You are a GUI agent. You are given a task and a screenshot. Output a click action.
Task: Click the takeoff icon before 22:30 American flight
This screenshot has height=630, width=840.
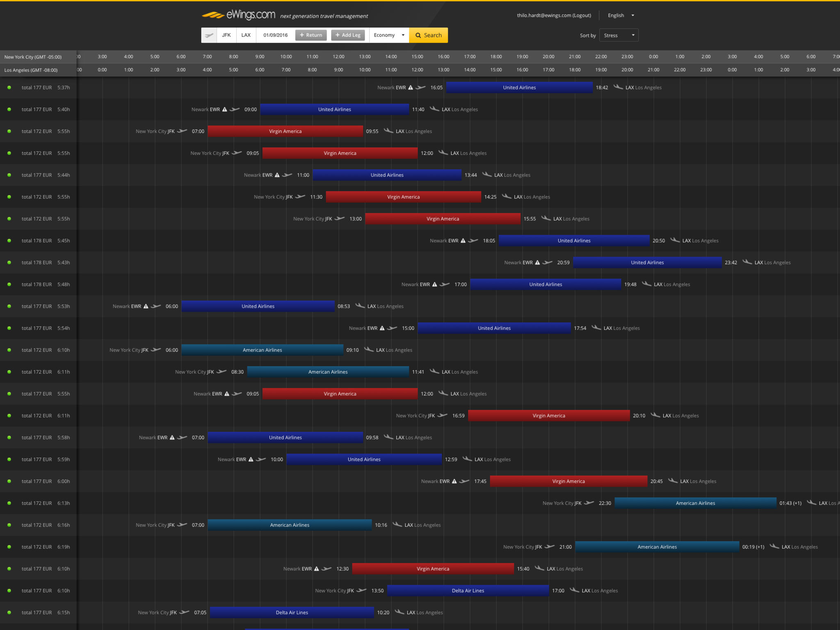pyautogui.click(x=589, y=503)
